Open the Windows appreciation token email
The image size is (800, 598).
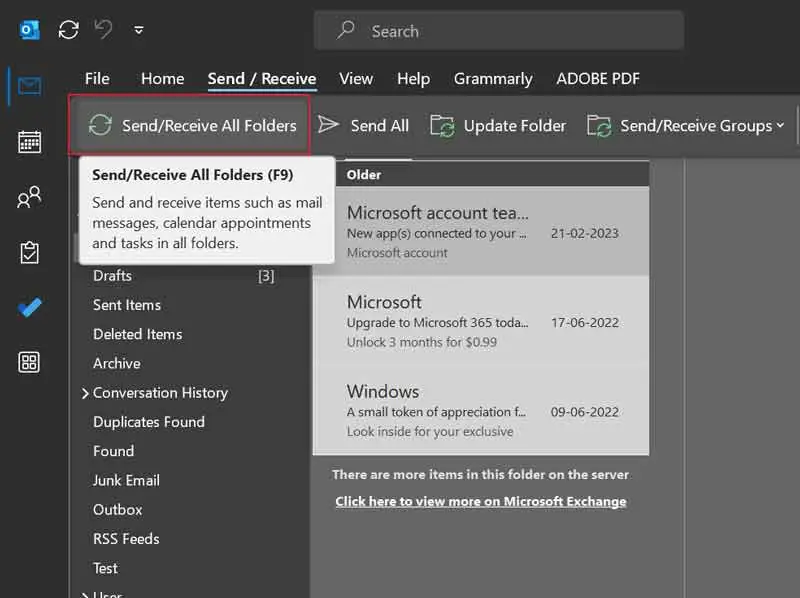coord(482,410)
